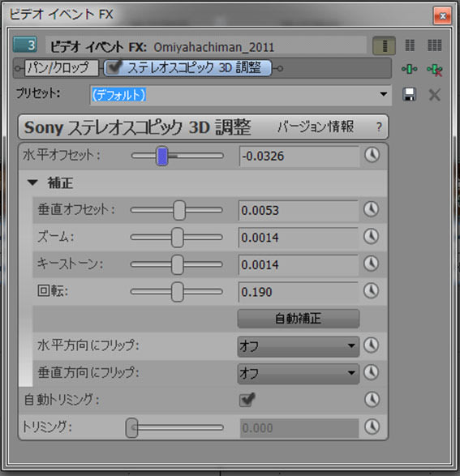
Task: Uncheck the 自動トリミング checkbox
Action: (x=247, y=400)
